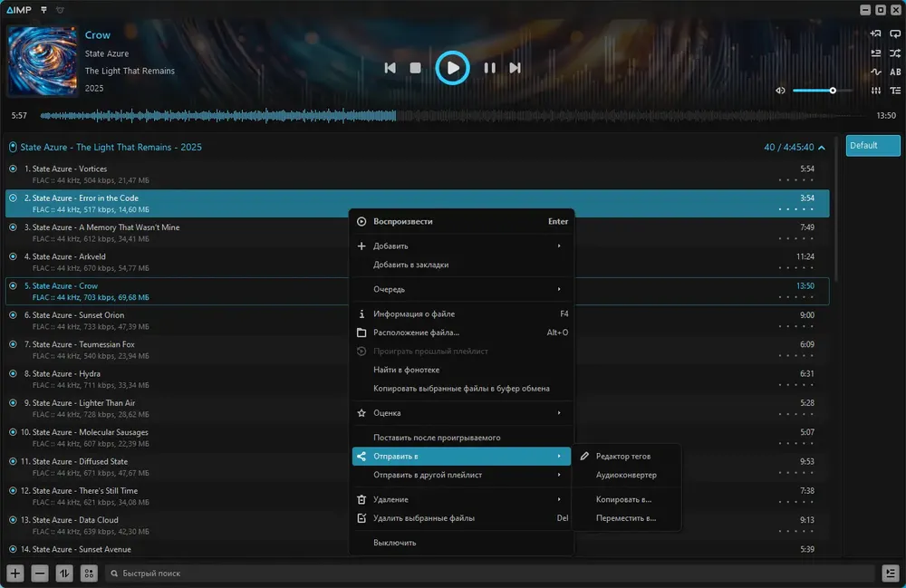Start playback with the round play button

[452, 68]
